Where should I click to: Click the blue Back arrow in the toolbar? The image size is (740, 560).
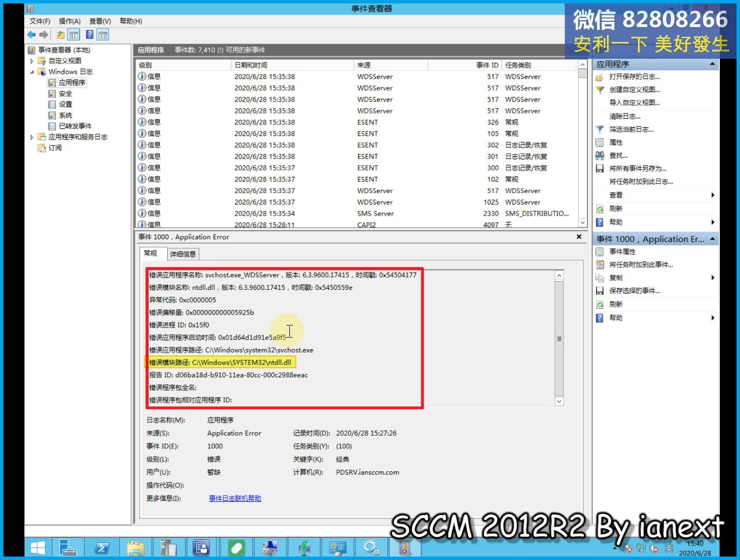tap(31, 35)
